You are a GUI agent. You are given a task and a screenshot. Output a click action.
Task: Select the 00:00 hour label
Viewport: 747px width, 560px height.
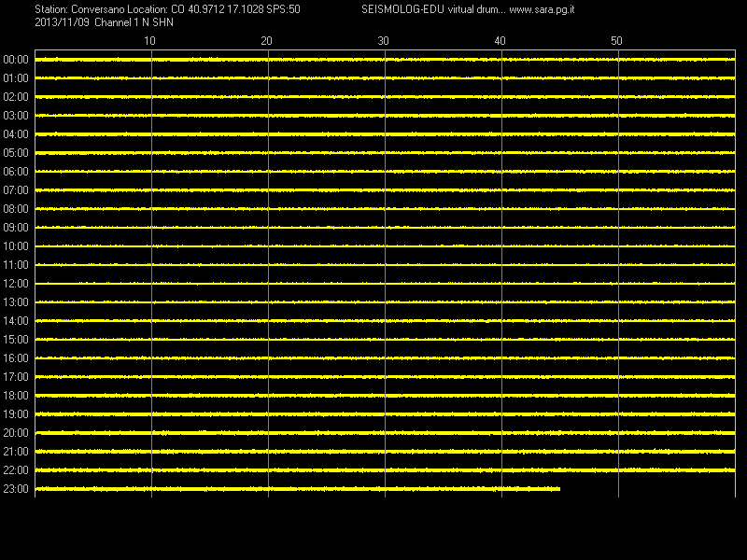(x=16, y=60)
